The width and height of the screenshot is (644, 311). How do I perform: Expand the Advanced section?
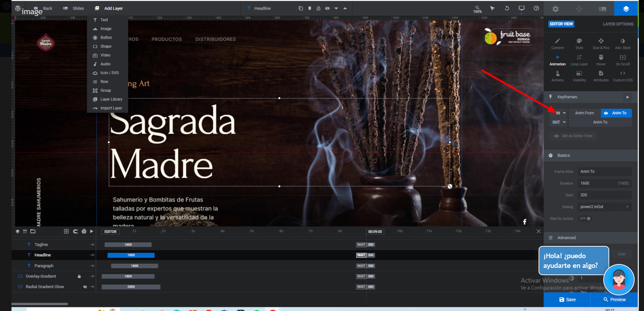click(x=591, y=238)
